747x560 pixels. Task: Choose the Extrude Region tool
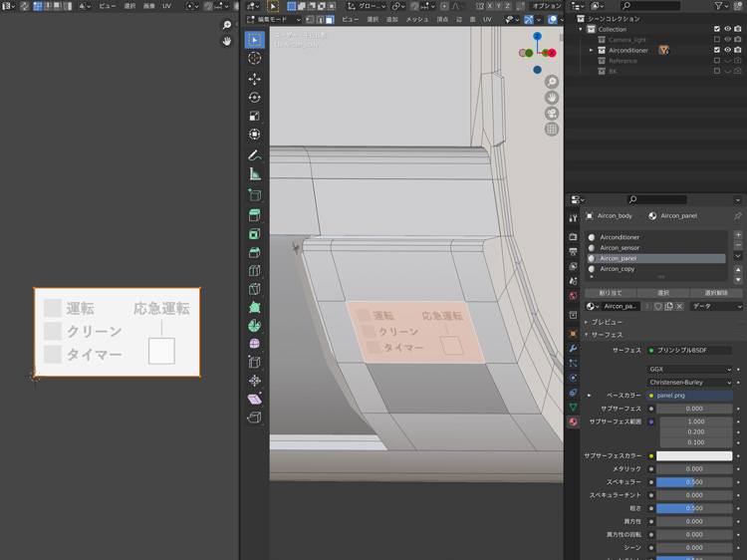254,214
